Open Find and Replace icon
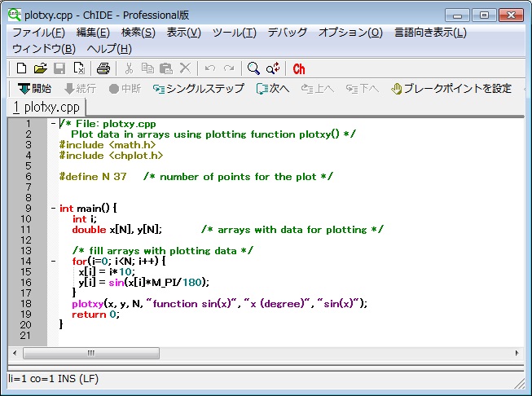 click(x=273, y=68)
